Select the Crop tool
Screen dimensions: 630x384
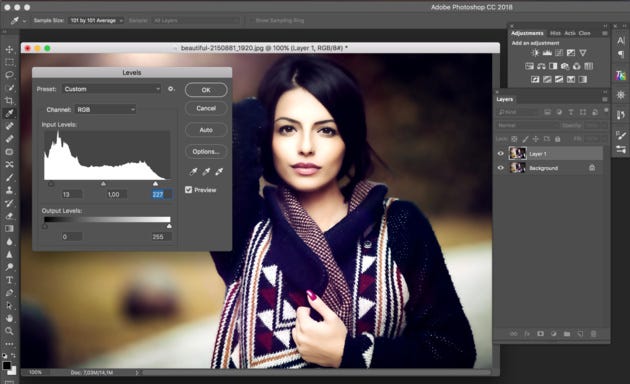(x=9, y=100)
